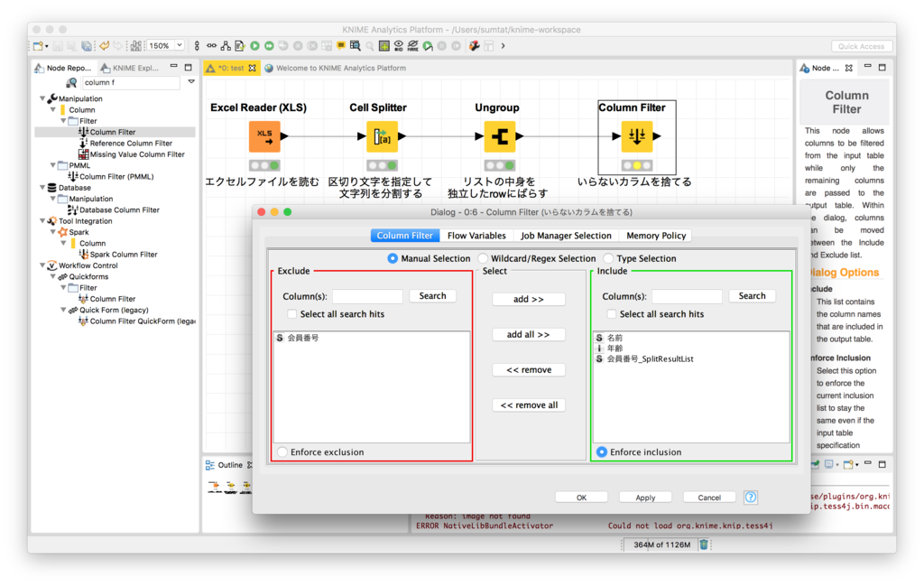Image resolution: width=924 pixels, height=586 pixels.
Task: Collapse the Workflow Control tree node
Action: 42,265
